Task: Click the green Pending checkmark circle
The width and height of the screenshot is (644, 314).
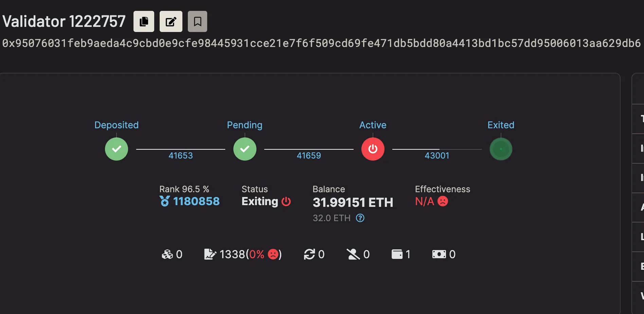Action: click(x=245, y=149)
